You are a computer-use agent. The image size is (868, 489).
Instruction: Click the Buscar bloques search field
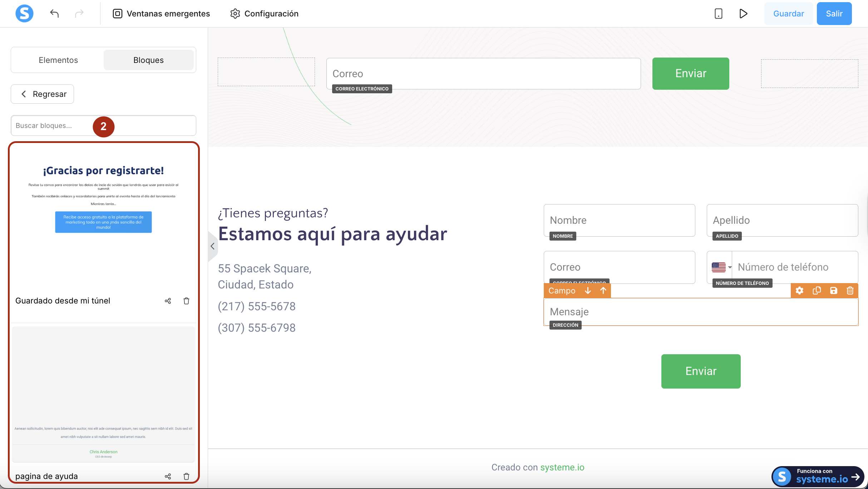(50, 125)
